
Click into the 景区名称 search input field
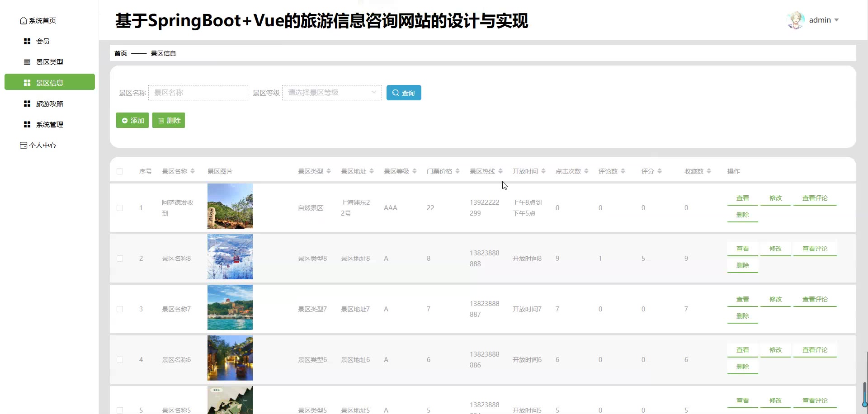tap(198, 93)
